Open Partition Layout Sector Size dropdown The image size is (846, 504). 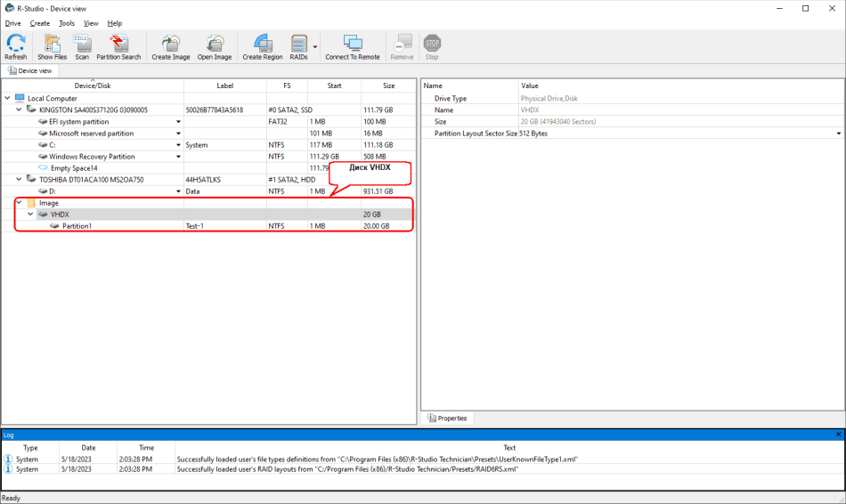839,134
